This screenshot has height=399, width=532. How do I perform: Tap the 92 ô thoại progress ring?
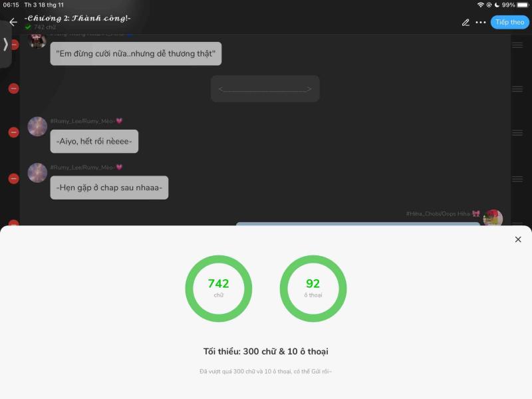[313, 289]
